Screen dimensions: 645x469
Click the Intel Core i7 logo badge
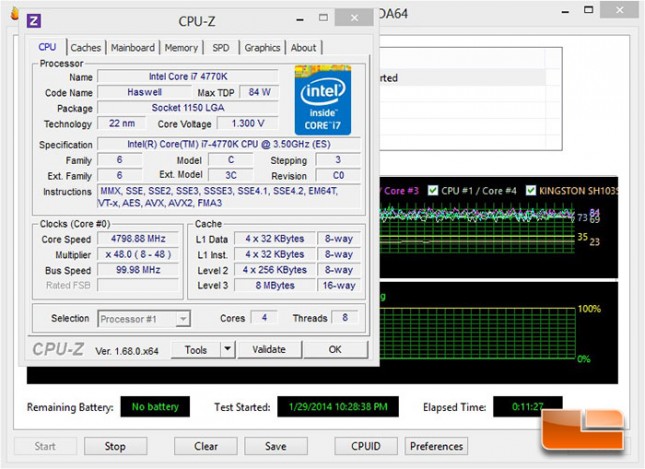point(323,100)
